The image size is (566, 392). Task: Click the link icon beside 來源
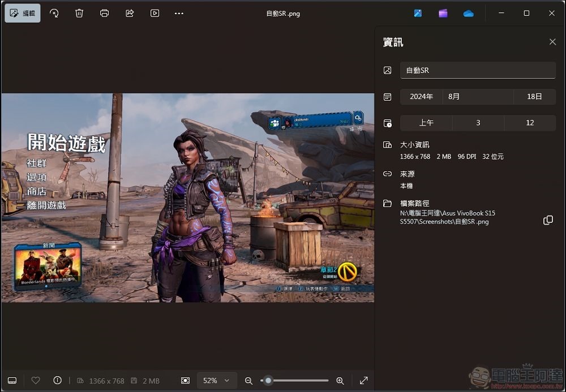387,174
